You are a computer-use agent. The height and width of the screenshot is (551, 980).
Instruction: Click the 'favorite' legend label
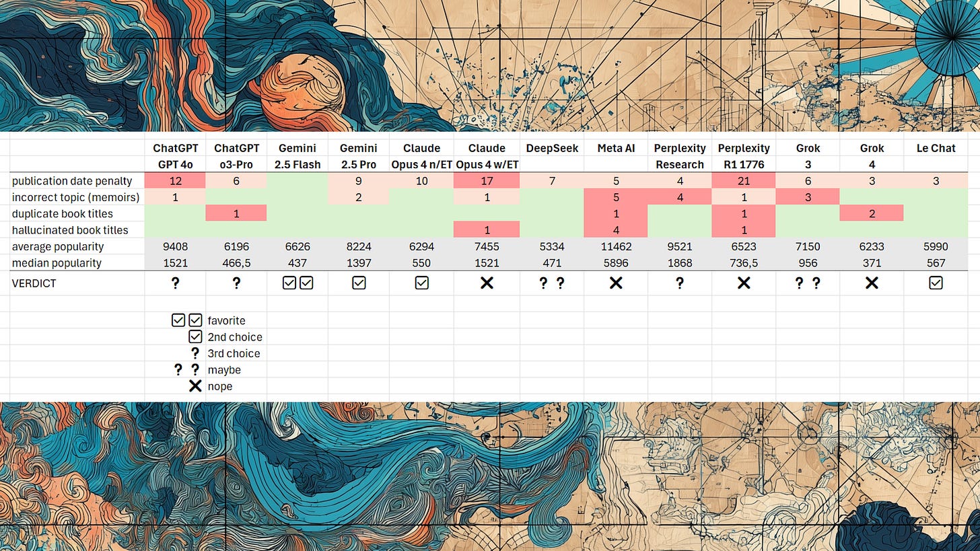pos(226,320)
